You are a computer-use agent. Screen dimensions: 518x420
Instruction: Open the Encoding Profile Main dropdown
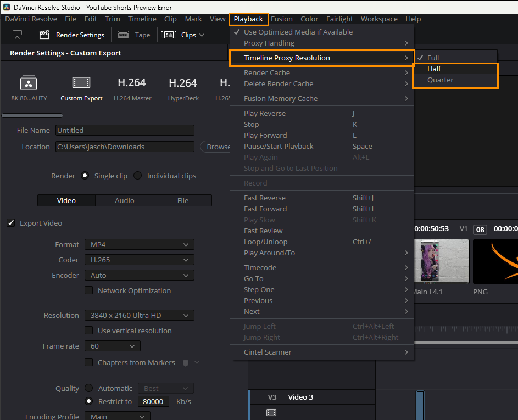(x=117, y=416)
